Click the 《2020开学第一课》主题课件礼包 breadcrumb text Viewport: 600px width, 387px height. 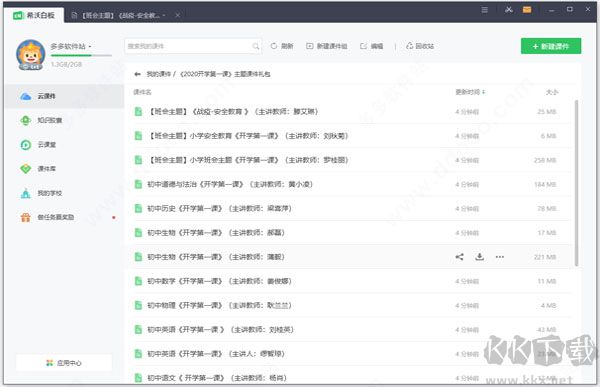225,74
